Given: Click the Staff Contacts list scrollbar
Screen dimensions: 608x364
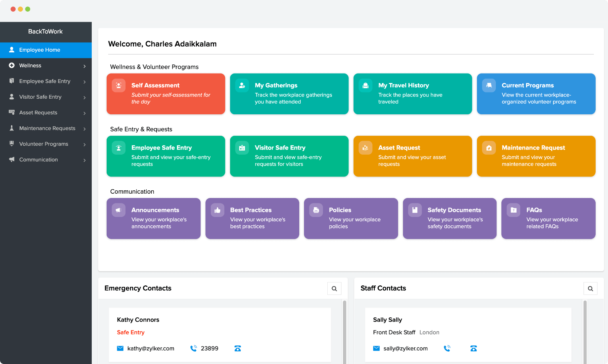Looking at the screenshot, I should pyautogui.click(x=585, y=332).
